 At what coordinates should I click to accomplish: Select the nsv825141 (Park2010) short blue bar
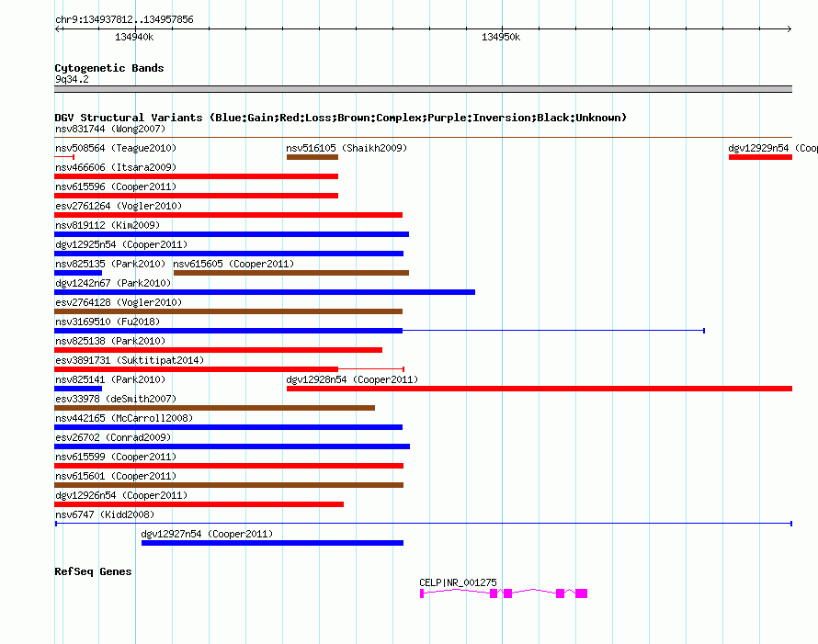78,389
